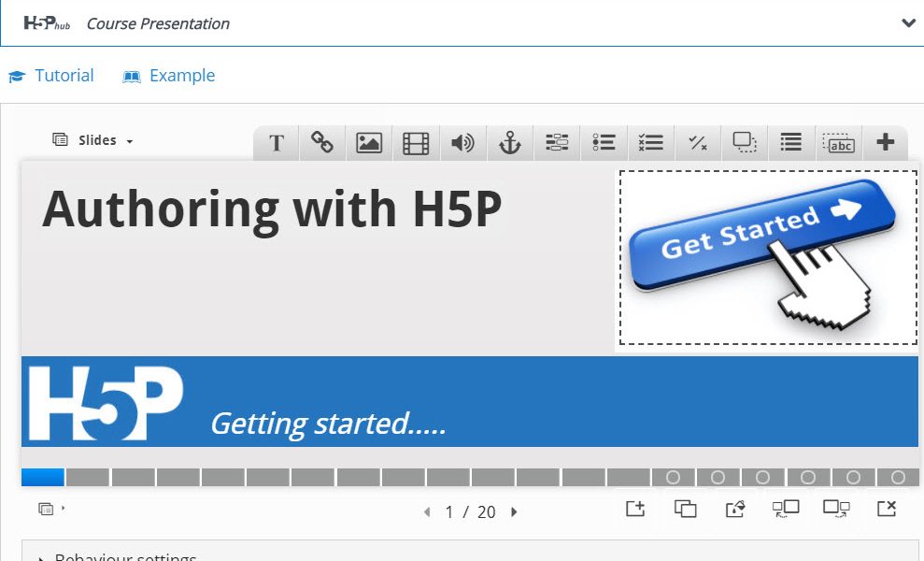Add a Go to slide anchor
The height and width of the screenshot is (561, 924).
click(510, 143)
